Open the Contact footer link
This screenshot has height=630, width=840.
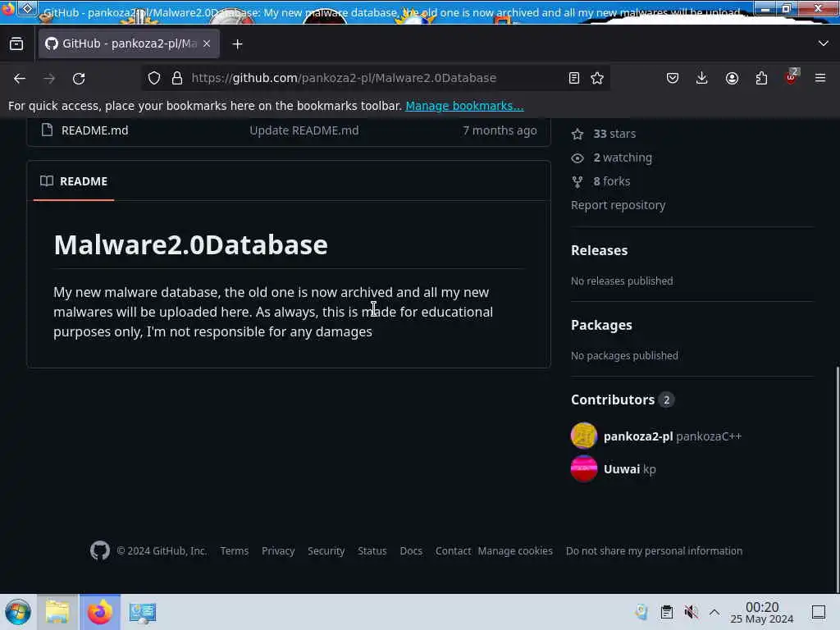pyautogui.click(x=453, y=550)
